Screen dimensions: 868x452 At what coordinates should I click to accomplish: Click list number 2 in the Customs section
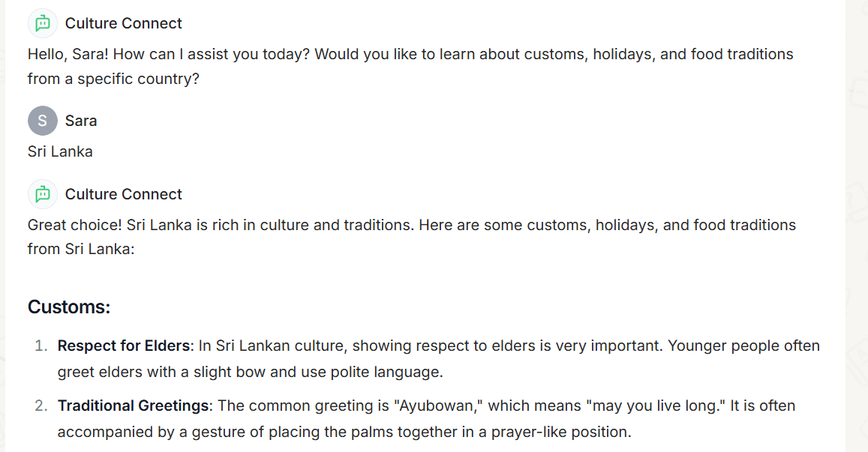41,406
